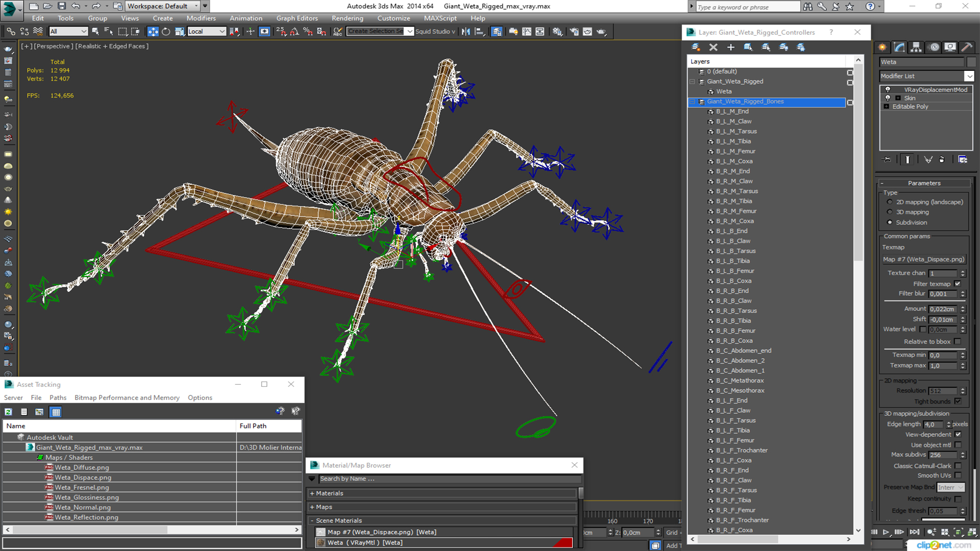Screen dimensions: 980x551
Task: Open Select by Name dialog
Action: 109,32
